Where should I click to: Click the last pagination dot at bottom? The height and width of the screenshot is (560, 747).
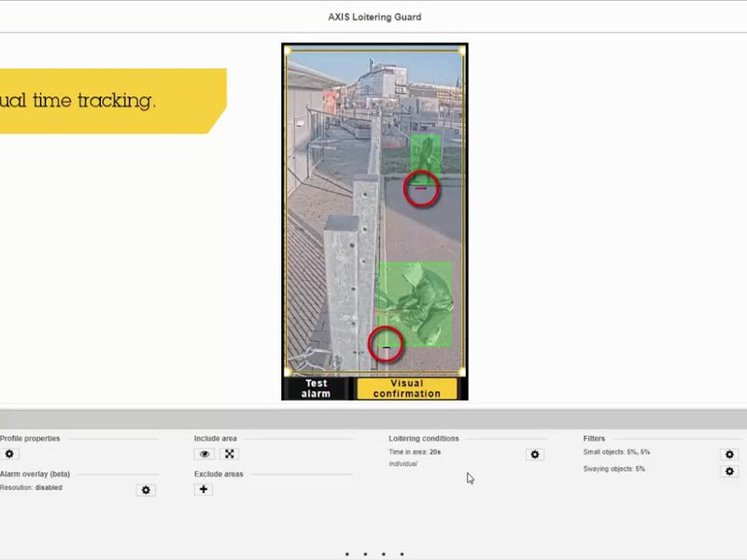point(402,554)
